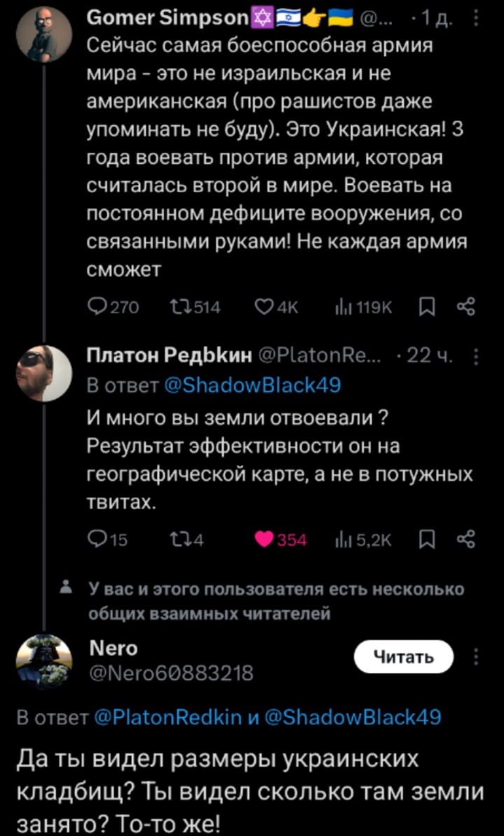The height and width of the screenshot is (836, 504).
Task: Open more options menu for Nero's tweet
Action: (476, 657)
